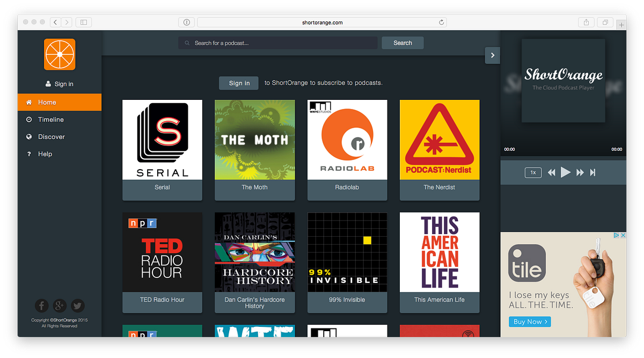The image size is (644, 358).
Task: Click the Search for a podcast field
Action: pyautogui.click(x=278, y=43)
